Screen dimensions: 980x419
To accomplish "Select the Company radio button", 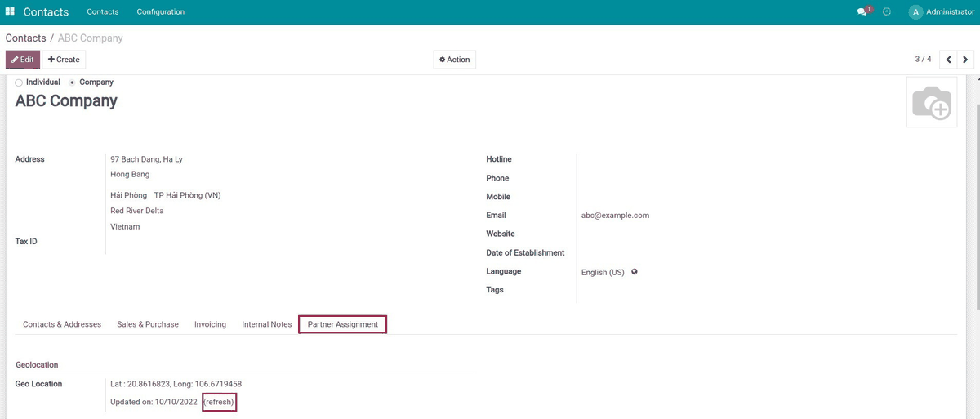I will [x=72, y=82].
